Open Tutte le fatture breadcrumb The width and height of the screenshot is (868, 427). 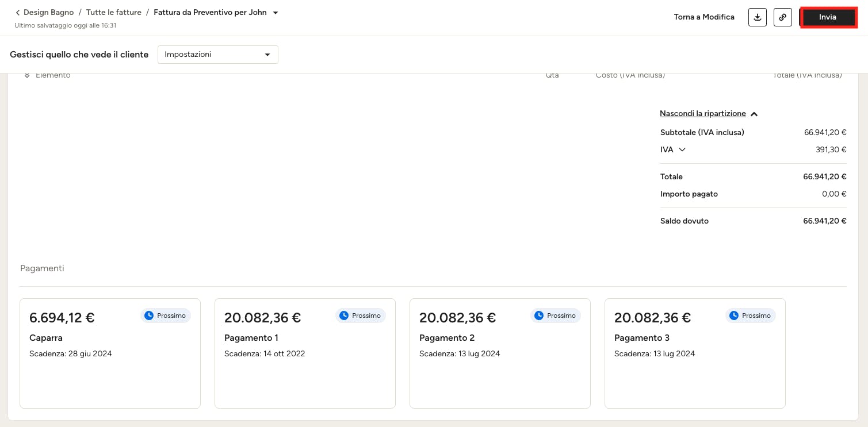(114, 13)
